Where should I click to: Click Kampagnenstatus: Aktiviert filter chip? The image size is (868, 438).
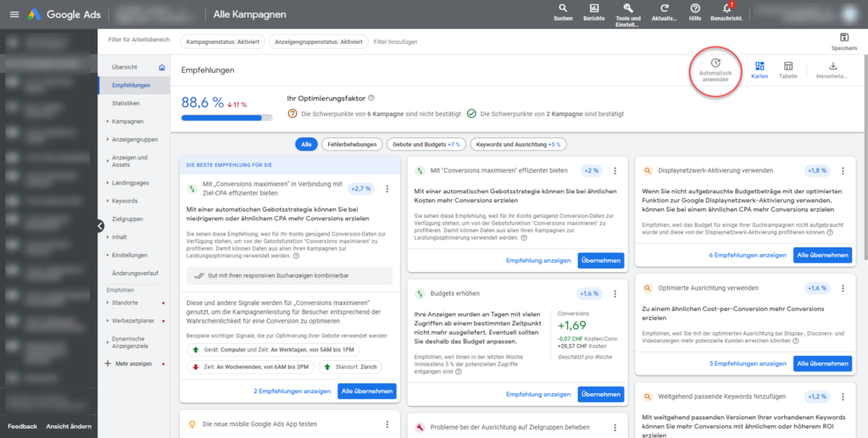[x=223, y=42]
